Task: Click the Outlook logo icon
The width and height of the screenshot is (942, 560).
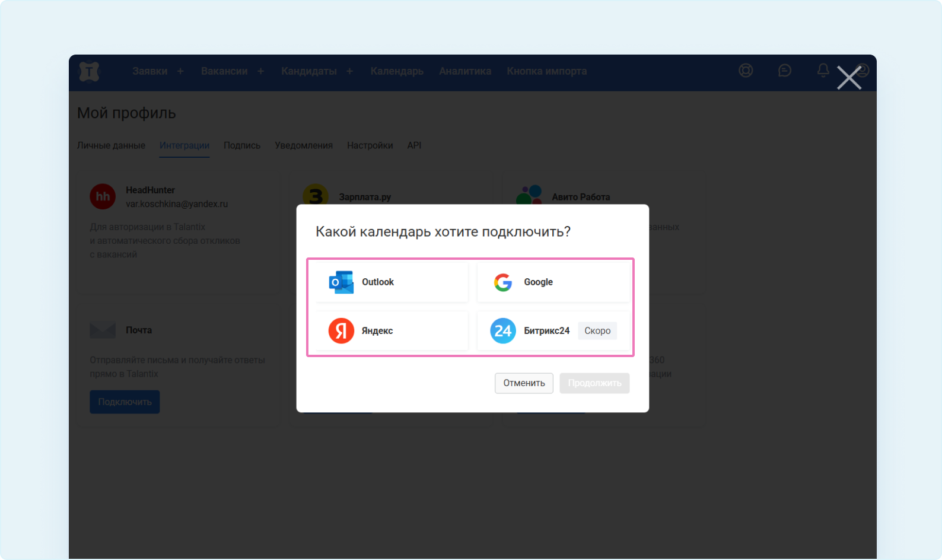Action: [341, 282]
